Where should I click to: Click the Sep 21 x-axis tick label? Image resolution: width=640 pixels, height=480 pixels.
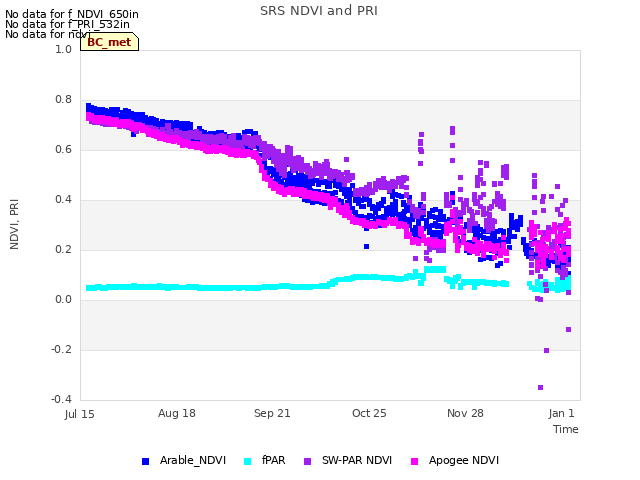pos(272,413)
